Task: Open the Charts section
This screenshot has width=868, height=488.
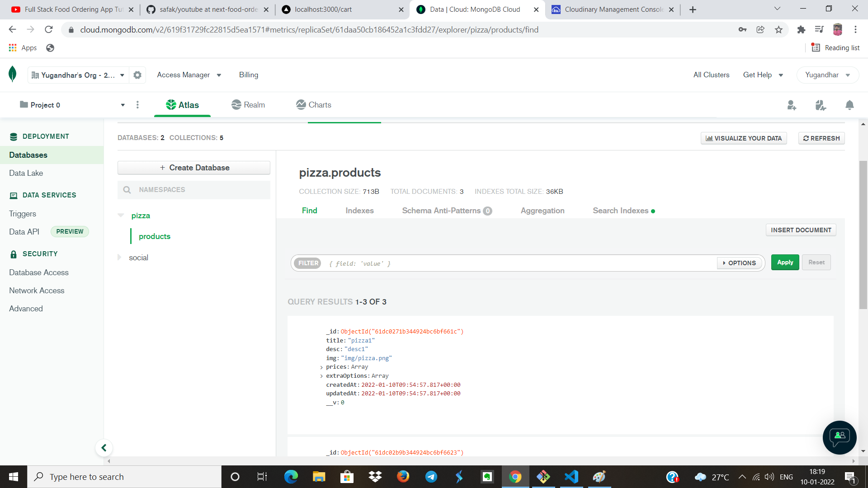Action: click(314, 105)
